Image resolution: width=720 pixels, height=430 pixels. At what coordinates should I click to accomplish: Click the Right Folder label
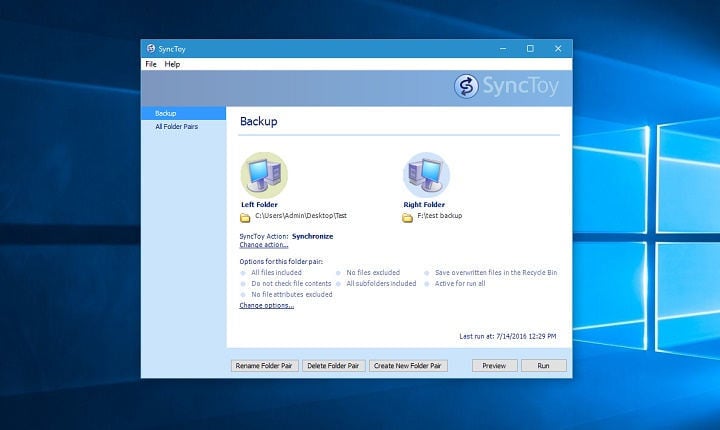(x=424, y=204)
